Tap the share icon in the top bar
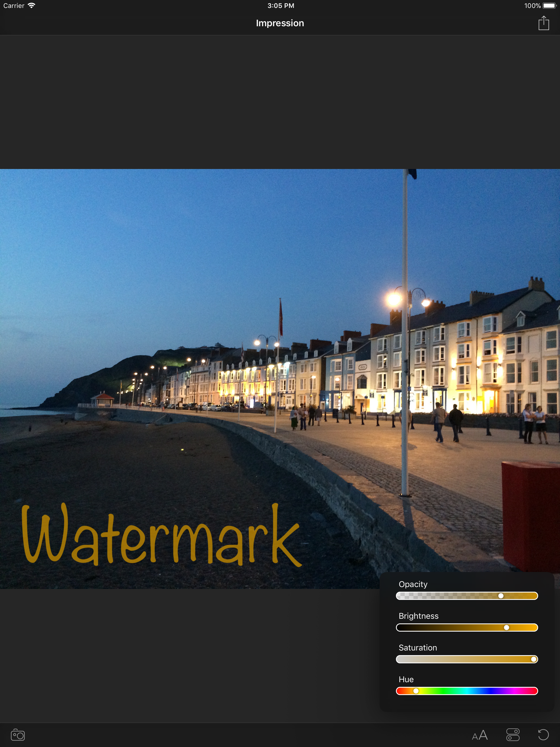Image resolution: width=560 pixels, height=747 pixels. point(543,23)
